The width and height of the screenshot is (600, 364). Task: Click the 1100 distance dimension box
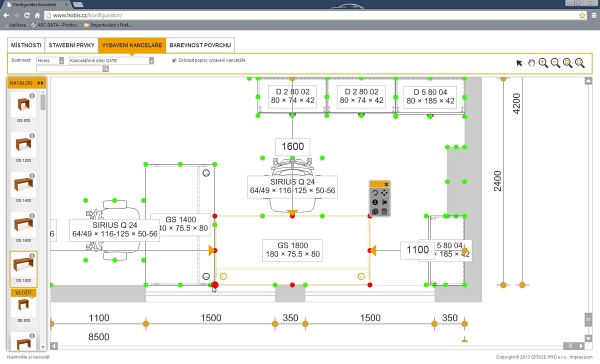[417, 250]
